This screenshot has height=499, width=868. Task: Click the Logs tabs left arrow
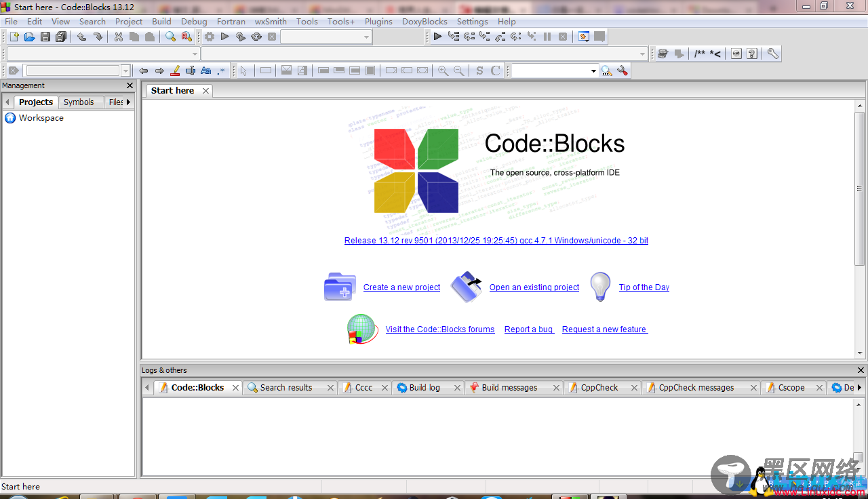(x=147, y=388)
